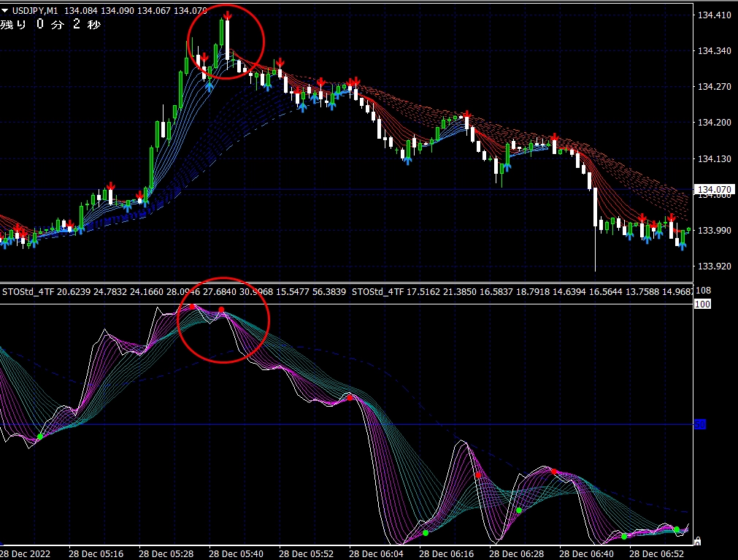This screenshot has width=738, height=560.
Task: Click the 100 level label on indicator scale
Action: [703, 304]
